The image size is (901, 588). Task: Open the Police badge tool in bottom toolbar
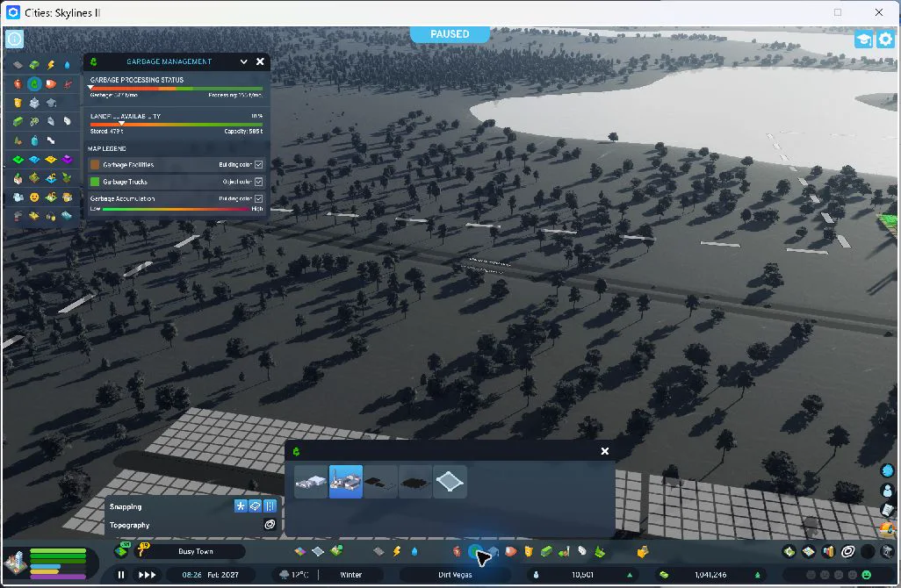[x=528, y=551]
